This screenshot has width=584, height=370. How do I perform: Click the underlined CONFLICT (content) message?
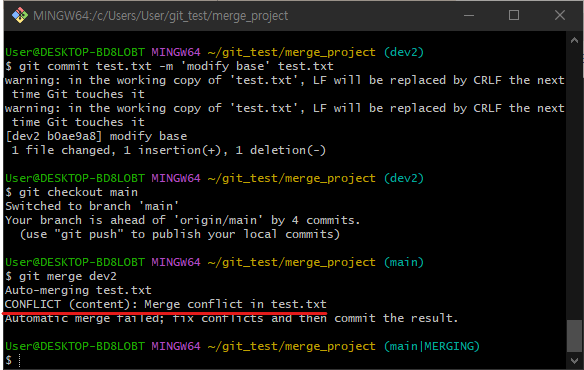tap(166, 304)
